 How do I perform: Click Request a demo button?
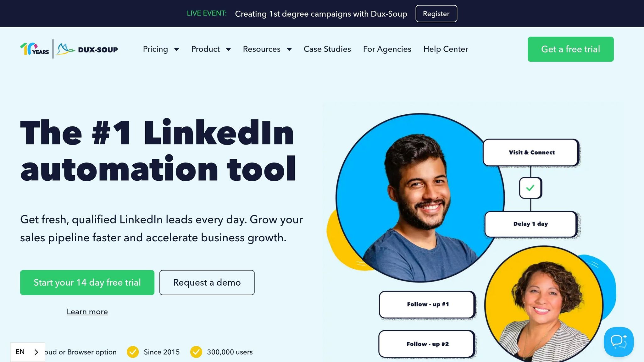click(207, 282)
